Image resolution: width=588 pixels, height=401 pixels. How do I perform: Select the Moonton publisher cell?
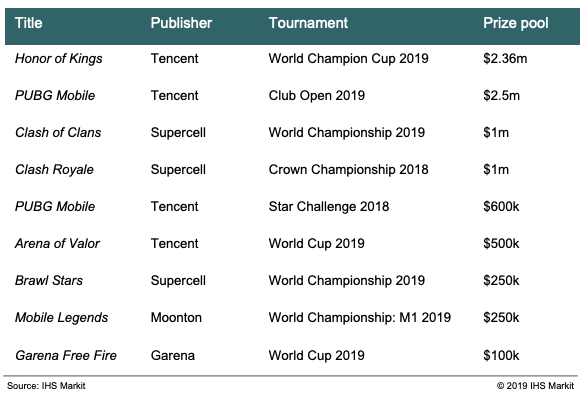point(176,317)
